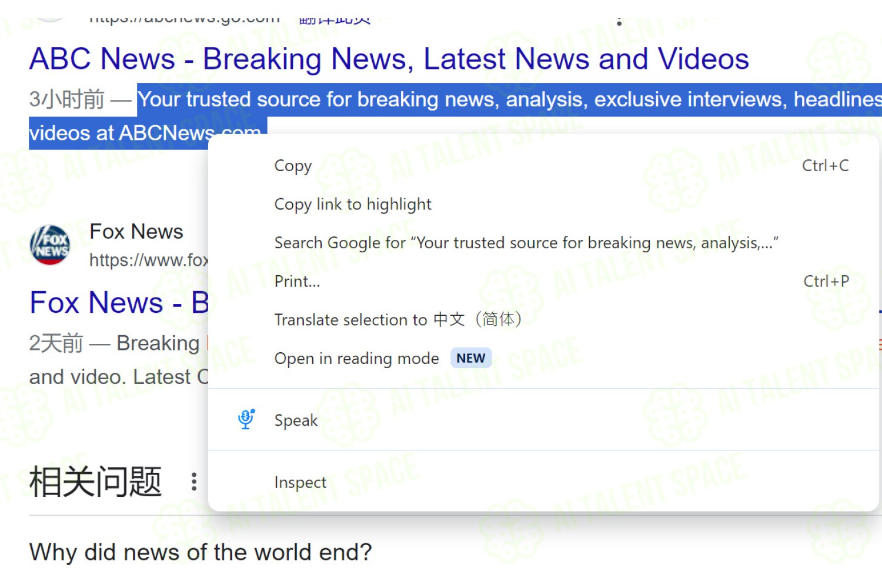
Task: Open the ABC News headline link
Action: point(389,59)
